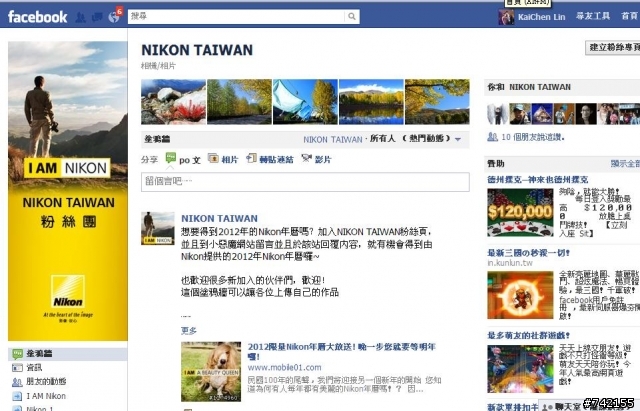640x411 pixels.
Task: Click the search magnifier button
Action: tap(351, 16)
